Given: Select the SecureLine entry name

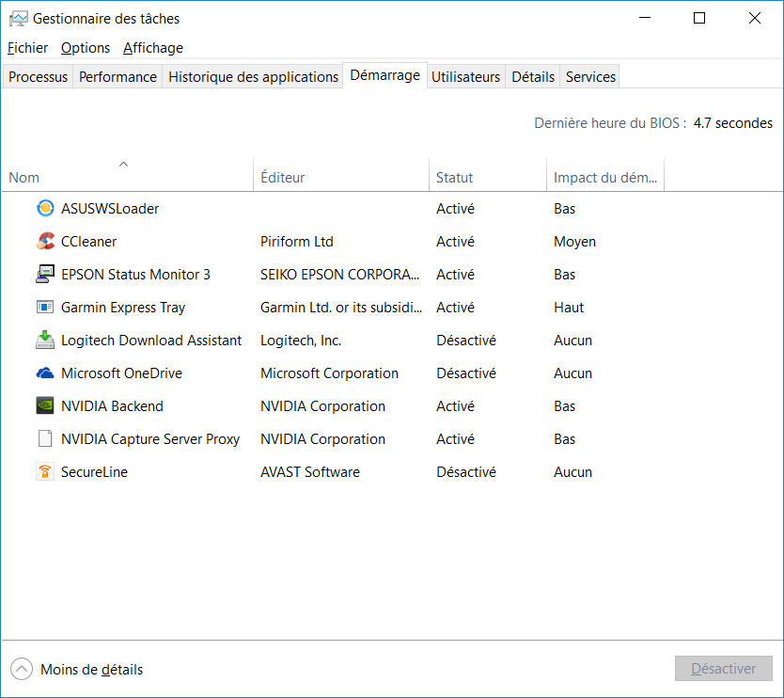Looking at the screenshot, I should [x=94, y=472].
